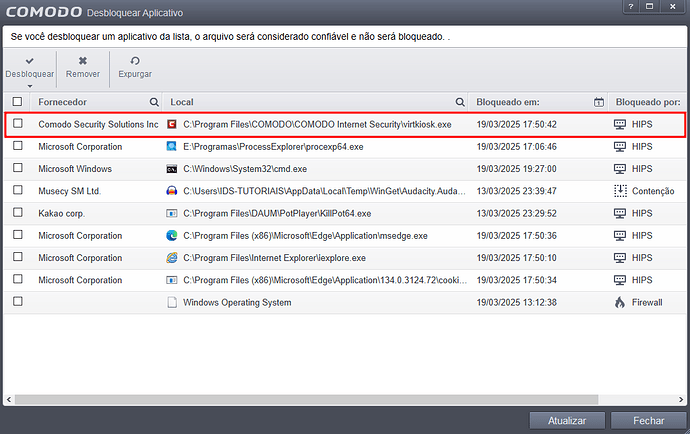Click the scrollbar right arrow

coord(681,400)
